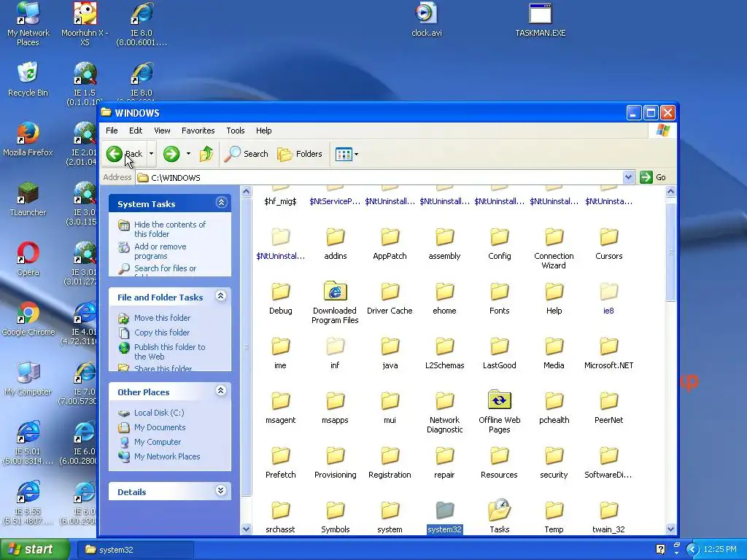This screenshot has width=747, height=560.
Task: Select the inf folder
Action: 335,354
